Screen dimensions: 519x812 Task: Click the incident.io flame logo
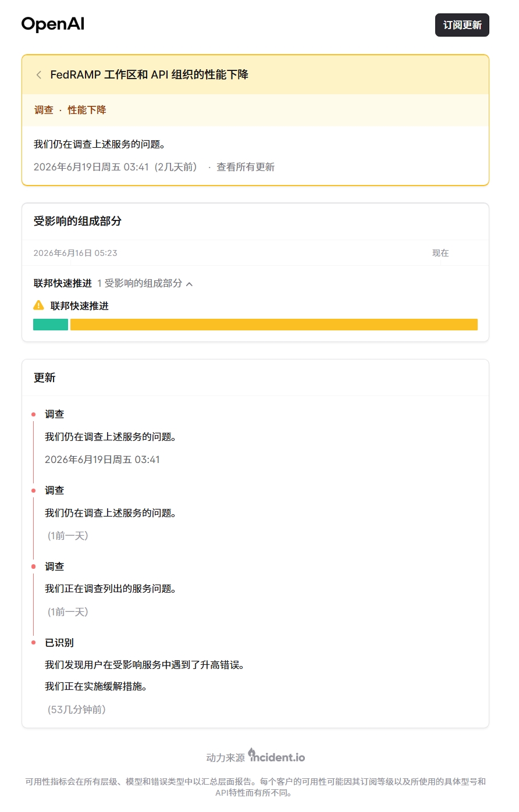[x=251, y=753]
